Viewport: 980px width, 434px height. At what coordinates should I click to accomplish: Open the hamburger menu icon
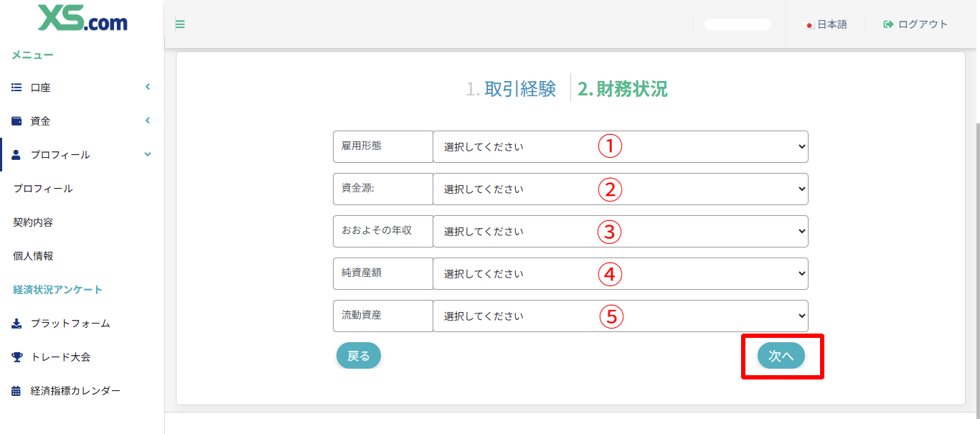point(179,24)
